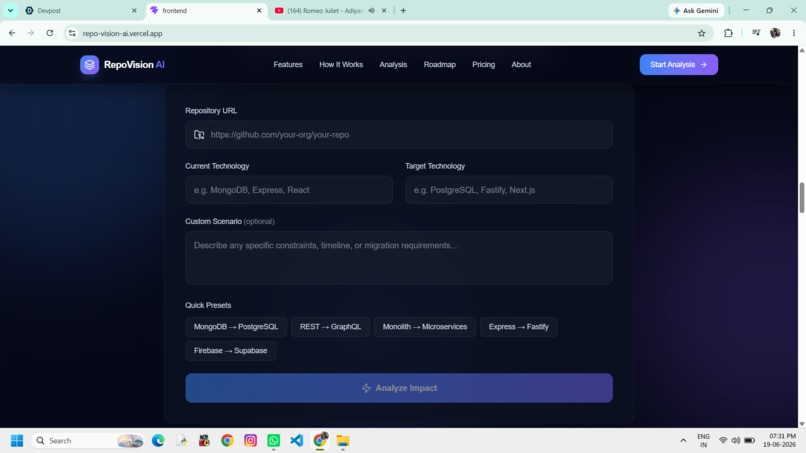Switch to the Romeo Juliet YouTube tab

[325, 10]
